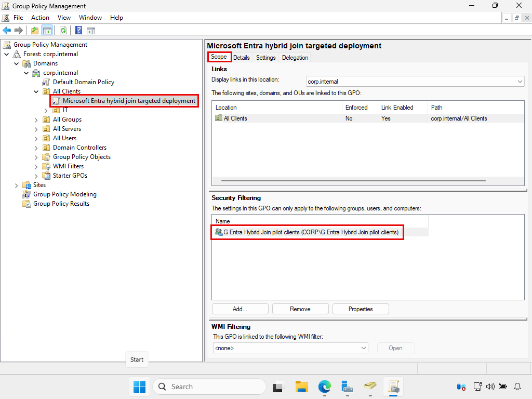This screenshot has width=532, height=399.
Task: Click the Enforced column header
Action: point(360,108)
